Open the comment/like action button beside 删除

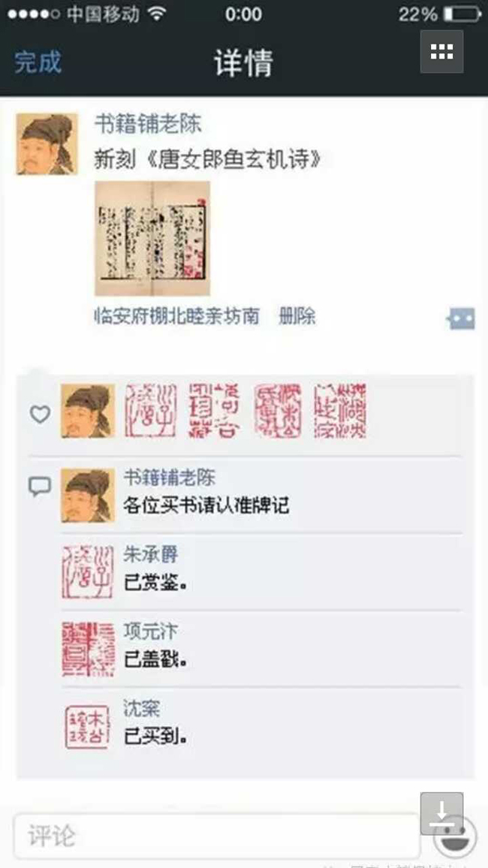(462, 318)
